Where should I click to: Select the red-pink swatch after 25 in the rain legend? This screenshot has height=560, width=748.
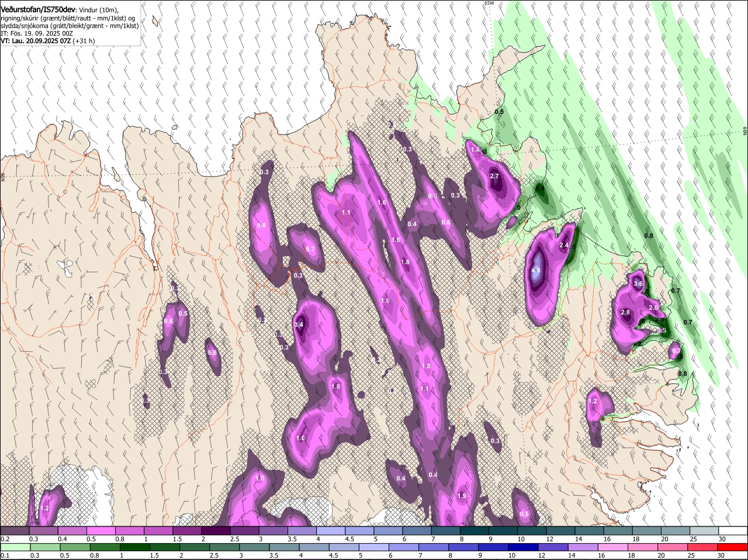click(704, 547)
